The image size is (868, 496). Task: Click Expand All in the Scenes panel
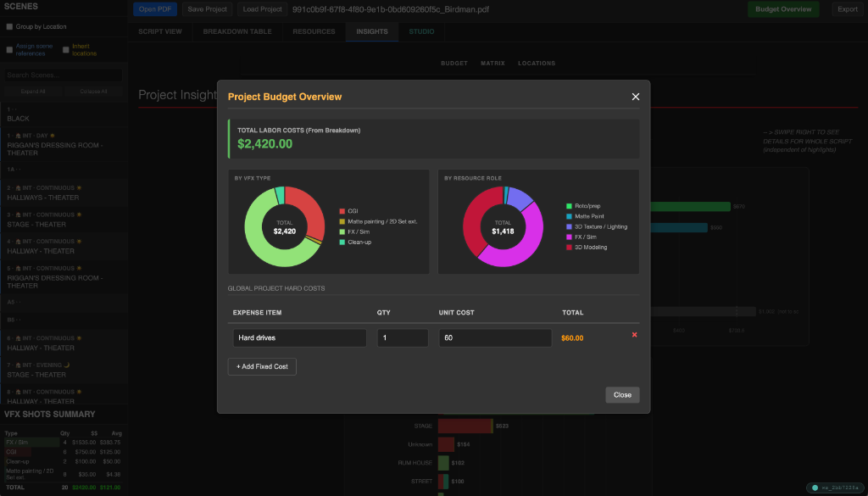tap(33, 92)
